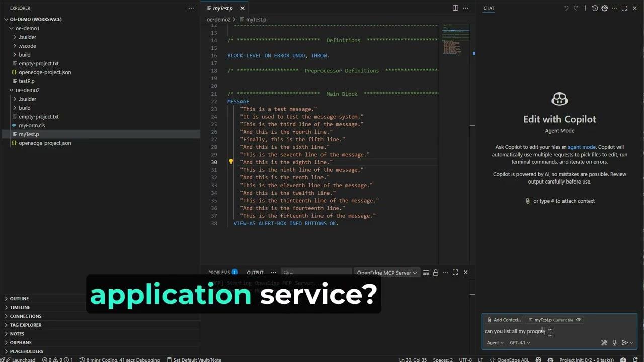Open the Agent mode dropdown

(495, 343)
